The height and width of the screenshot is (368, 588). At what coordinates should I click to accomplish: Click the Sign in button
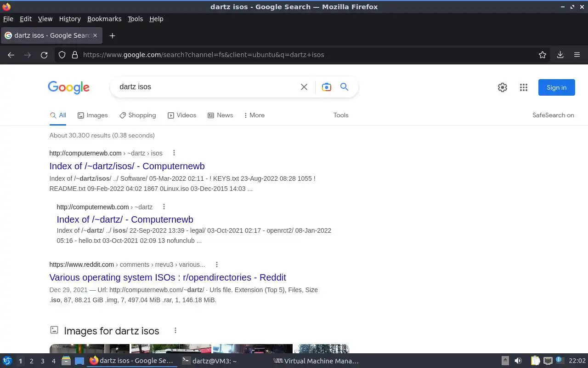coord(556,87)
